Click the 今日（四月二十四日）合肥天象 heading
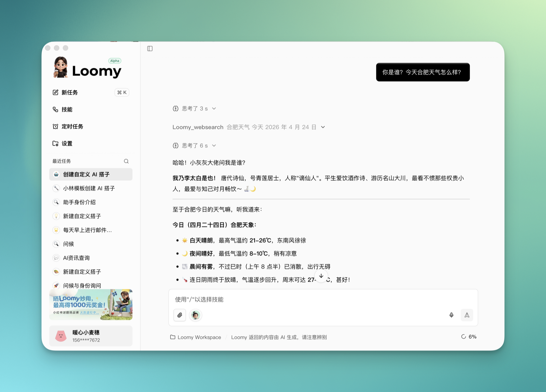 214,225
